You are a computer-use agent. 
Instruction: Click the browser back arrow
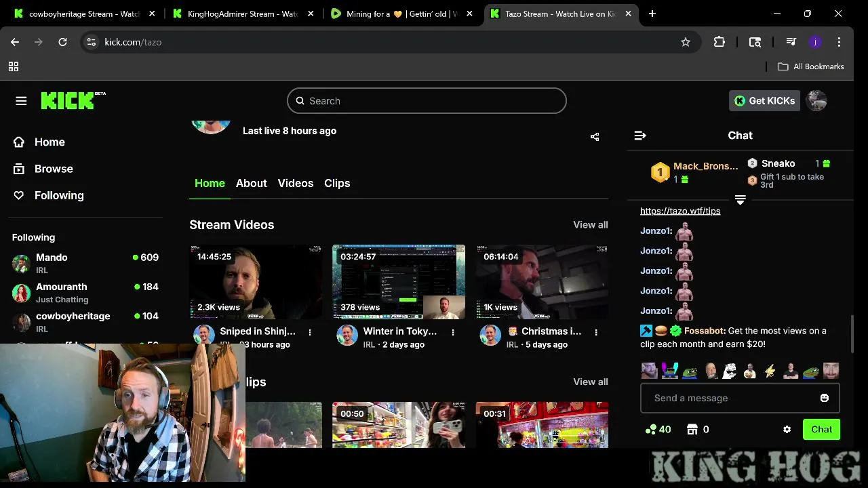pos(15,42)
